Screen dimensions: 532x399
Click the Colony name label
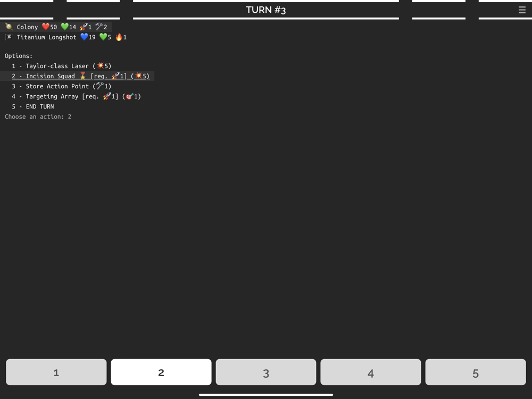27,27
